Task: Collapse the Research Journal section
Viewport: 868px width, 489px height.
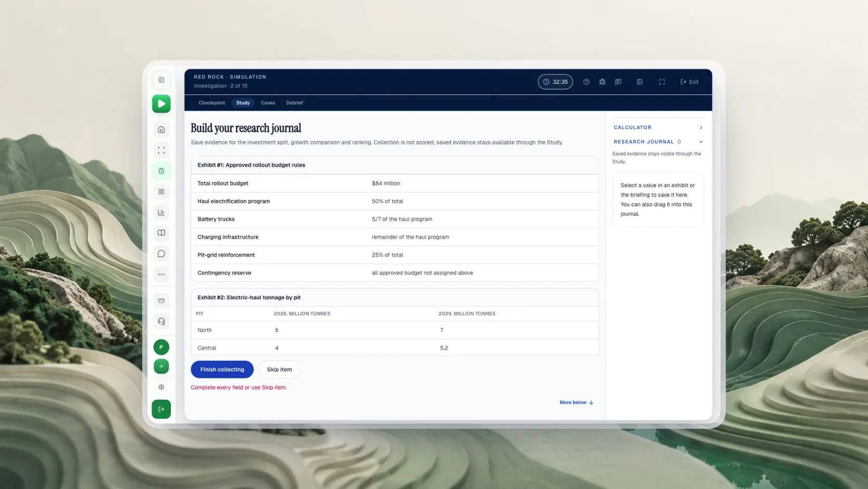Action: (x=658, y=142)
